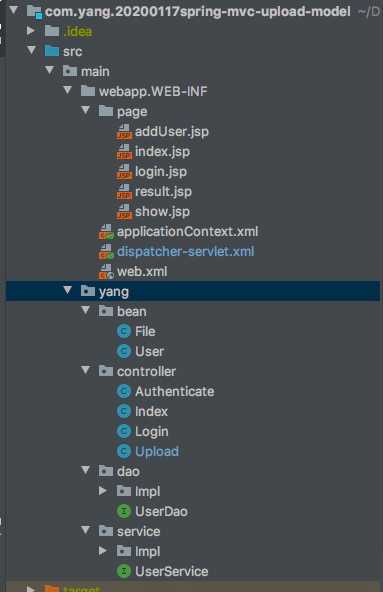Select the project name com.yang.20200117spring-mvc-upload-model
The image size is (383, 592).
tap(198, 12)
